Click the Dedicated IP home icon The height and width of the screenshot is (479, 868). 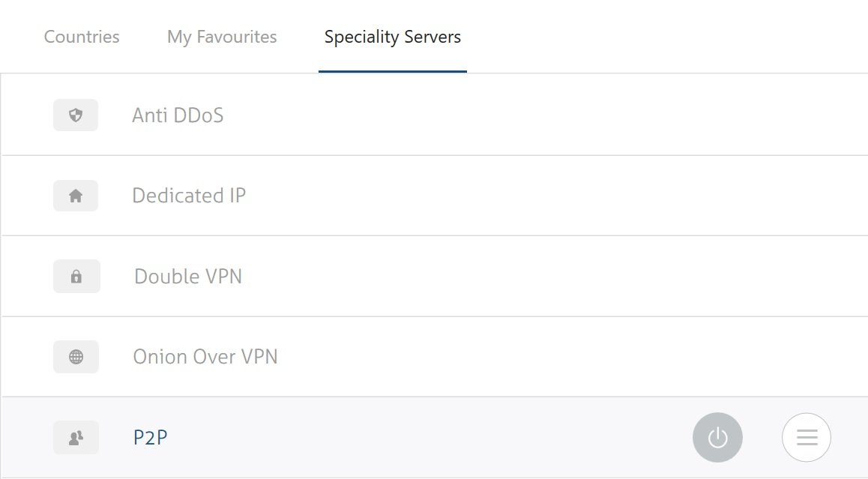click(76, 196)
